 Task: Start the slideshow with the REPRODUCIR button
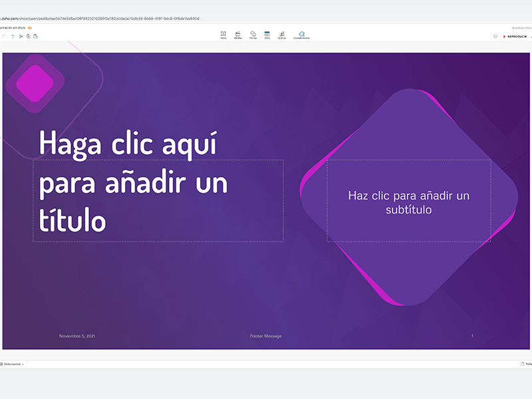click(517, 37)
